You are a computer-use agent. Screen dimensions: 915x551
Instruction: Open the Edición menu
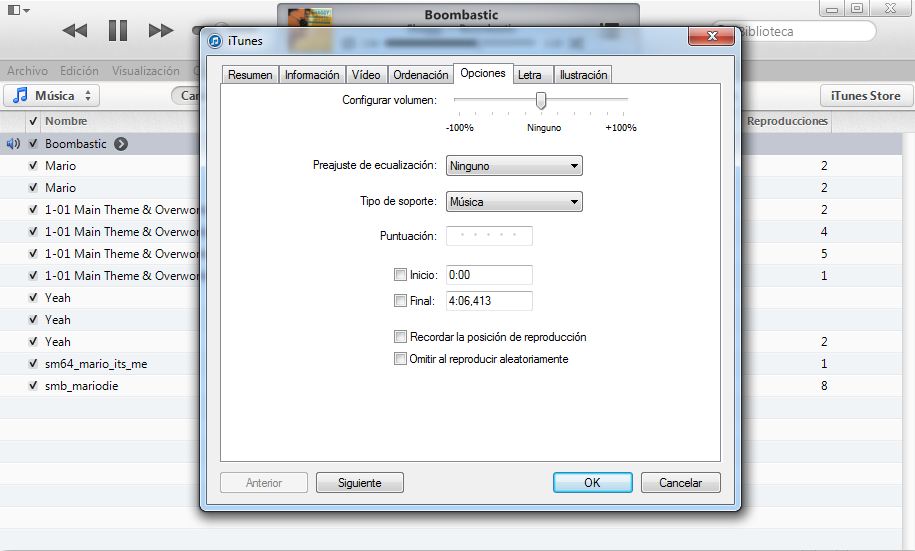pyautogui.click(x=79, y=71)
